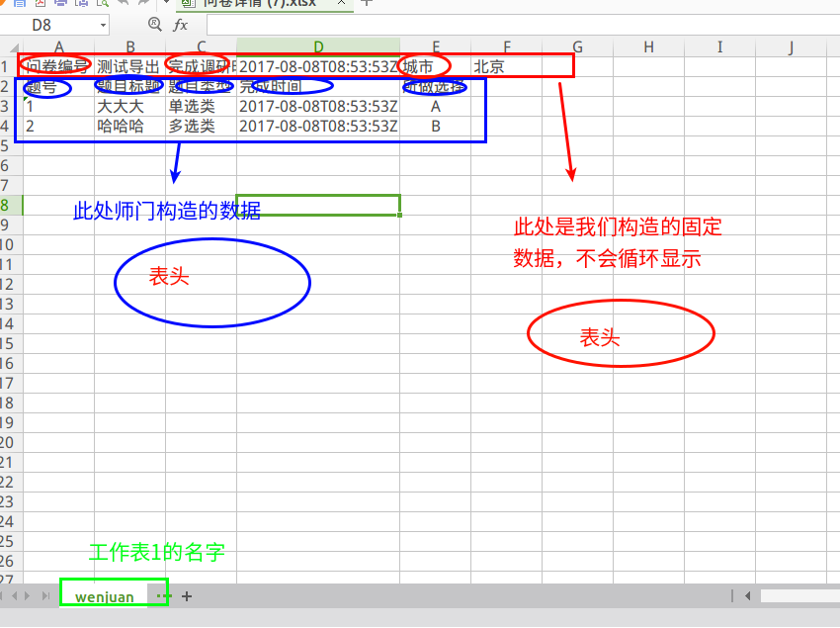This screenshot has width=840, height=628.
Task: Jump to the last sheet with end arrow
Action: click(x=46, y=595)
